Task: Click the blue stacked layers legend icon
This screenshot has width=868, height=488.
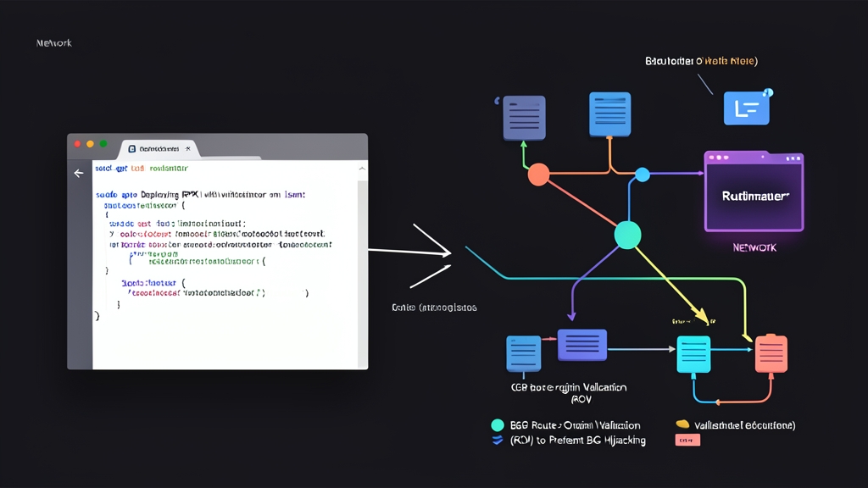Action: coord(498,441)
